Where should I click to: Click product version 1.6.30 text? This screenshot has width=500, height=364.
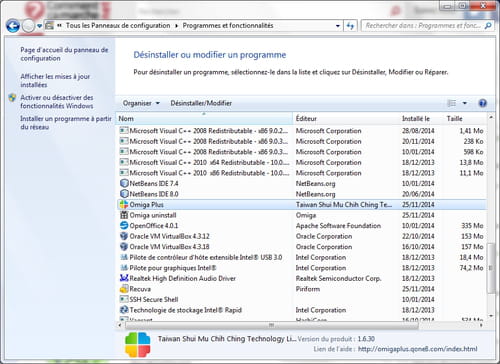(366, 339)
